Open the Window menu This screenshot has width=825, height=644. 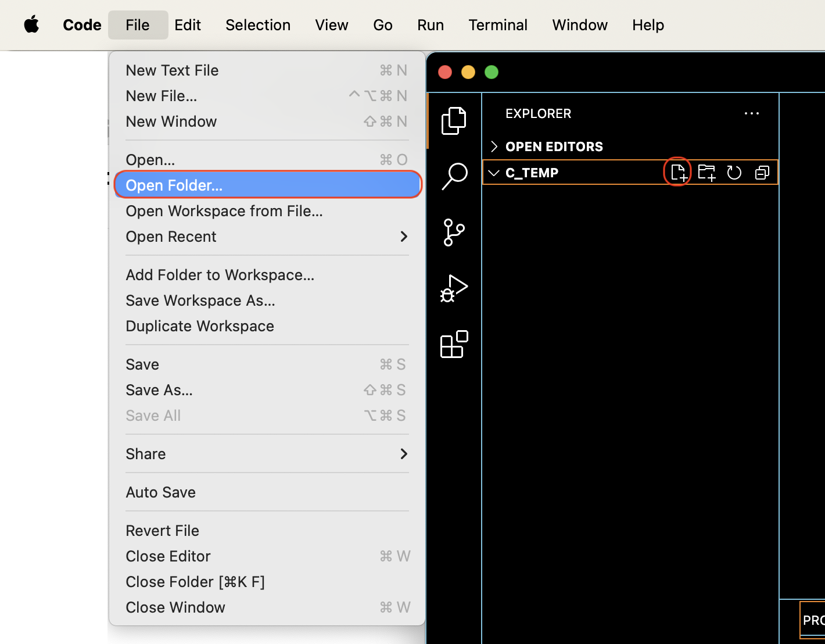click(x=580, y=25)
